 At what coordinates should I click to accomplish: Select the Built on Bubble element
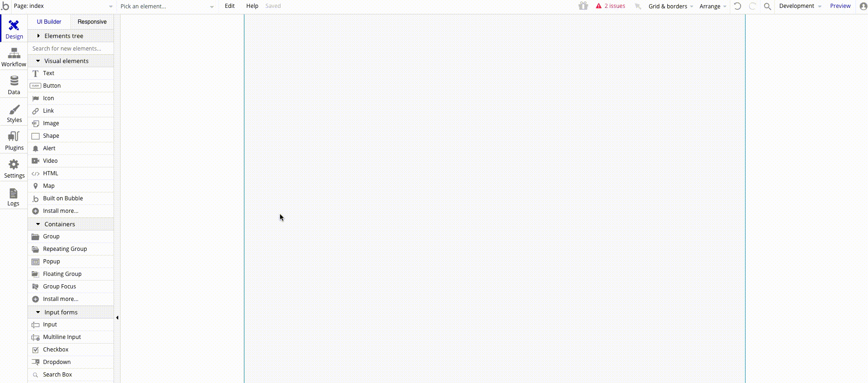[x=71, y=198]
